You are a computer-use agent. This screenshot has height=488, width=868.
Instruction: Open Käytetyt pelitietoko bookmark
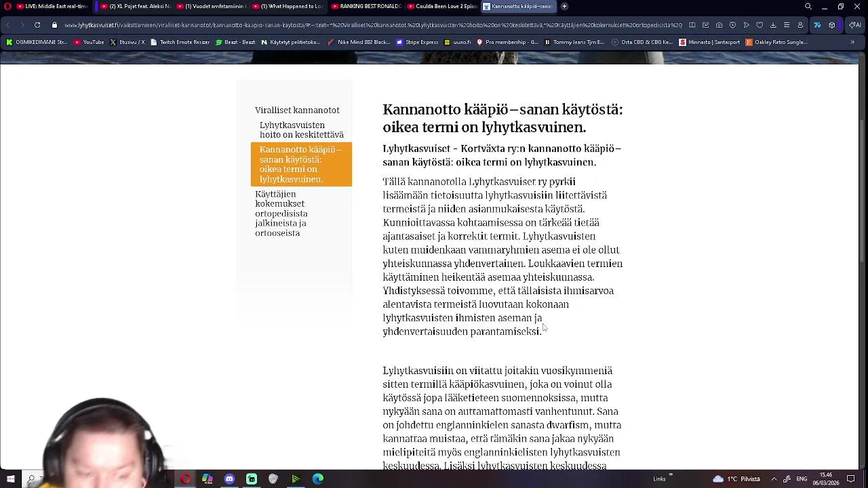[x=290, y=42]
